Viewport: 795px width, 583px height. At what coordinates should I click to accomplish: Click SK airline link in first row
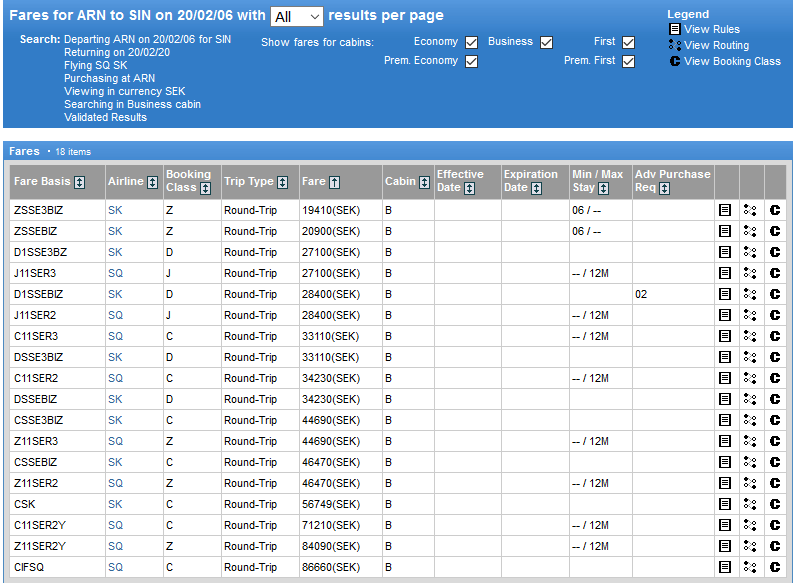coord(115,210)
